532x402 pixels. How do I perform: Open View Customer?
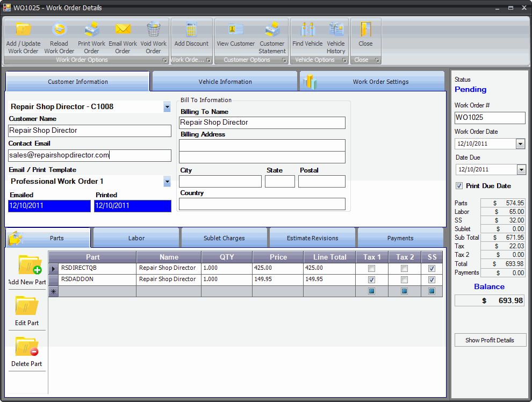pos(235,34)
